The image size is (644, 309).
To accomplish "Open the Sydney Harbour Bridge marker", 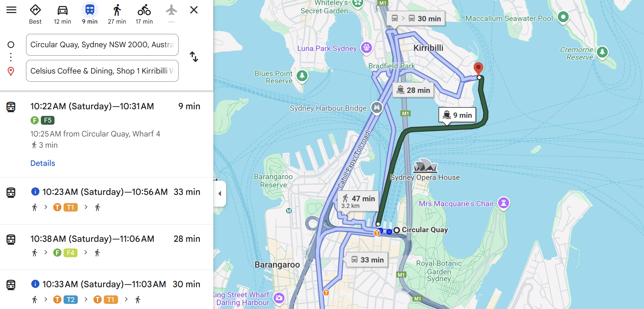I will point(377,107).
